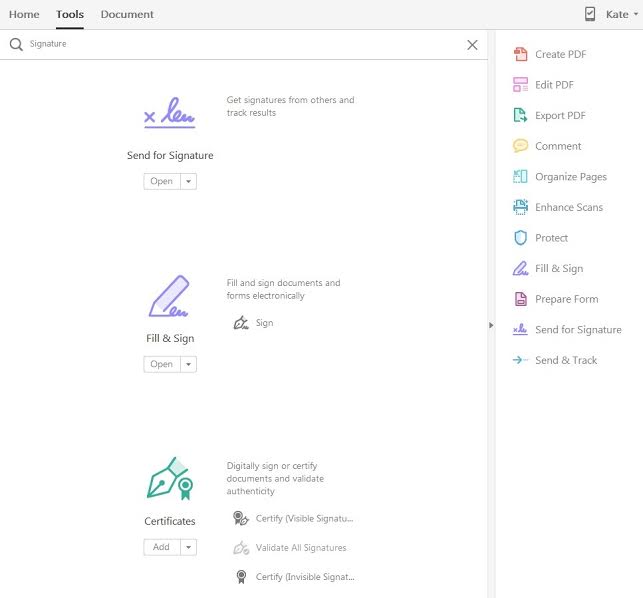643x598 pixels.
Task: Click the search magnifier icon
Action: tap(16, 44)
